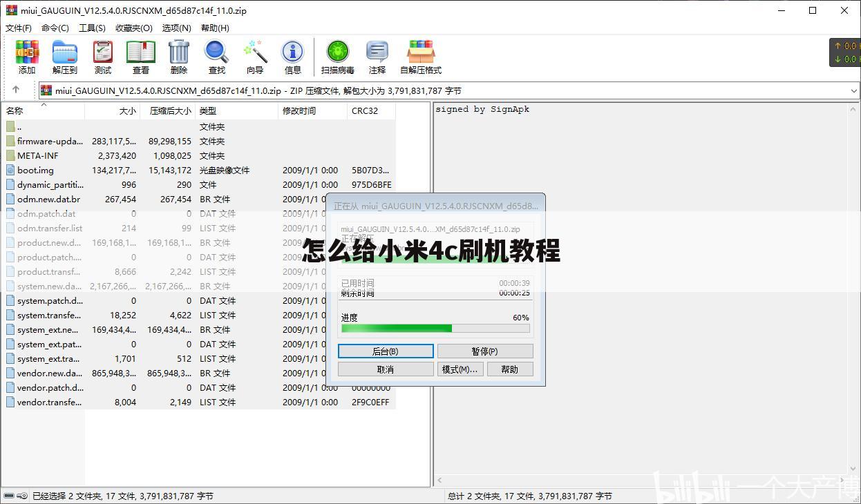Click the META-INF folder icon
Viewport: 861px width, 504px height.
pyautogui.click(x=10, y=155)
